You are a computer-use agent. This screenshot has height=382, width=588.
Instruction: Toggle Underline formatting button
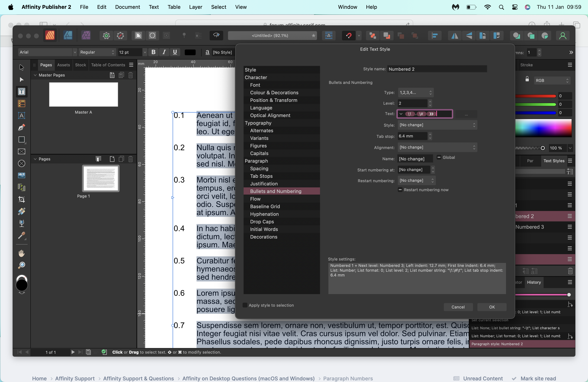175,52
